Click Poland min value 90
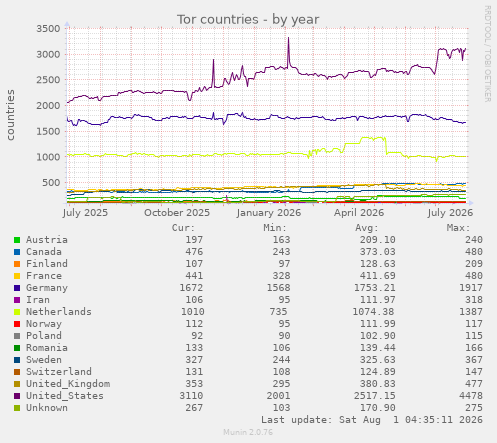The width and height of the screenshot is (497, 443). (x=284, y=336)
